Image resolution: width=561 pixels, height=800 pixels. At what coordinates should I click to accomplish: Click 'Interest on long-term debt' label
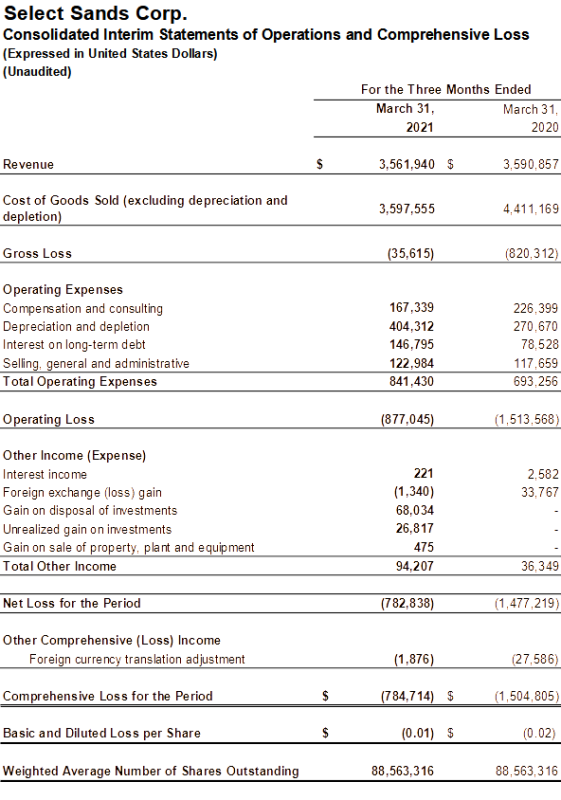[x=74, y=345]
